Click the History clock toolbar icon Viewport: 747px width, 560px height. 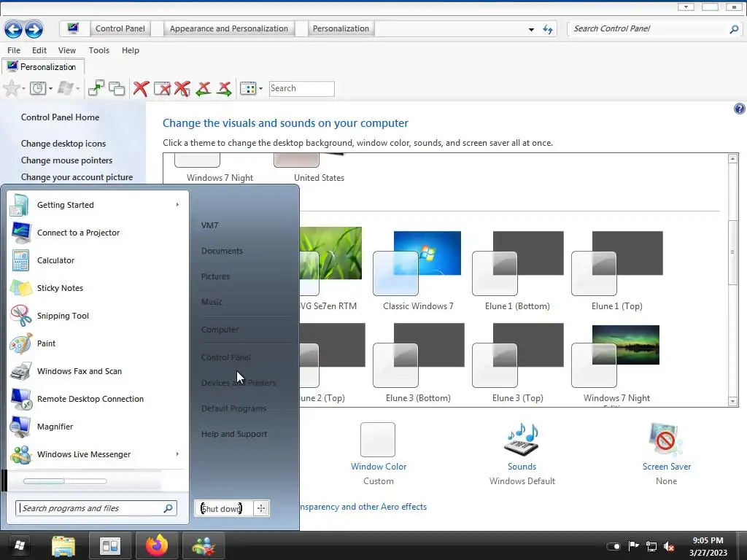click(38, 88)
